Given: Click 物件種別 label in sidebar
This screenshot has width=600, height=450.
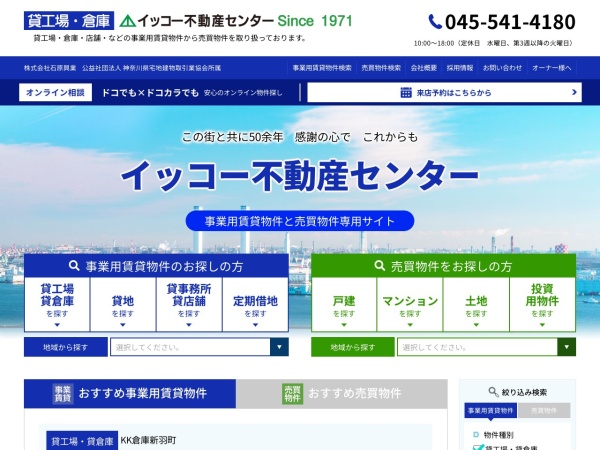Looking at the screenshot, I should coord(498,435).
